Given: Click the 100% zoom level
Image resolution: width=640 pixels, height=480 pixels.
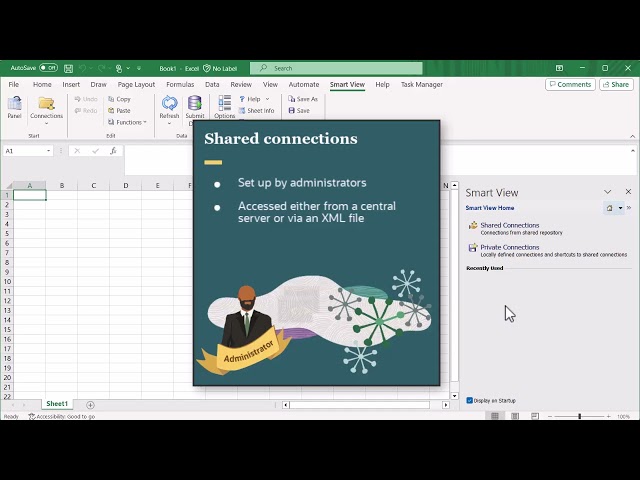Looking at the screenshot, I should pyautogui.click(x=624, y=417).
